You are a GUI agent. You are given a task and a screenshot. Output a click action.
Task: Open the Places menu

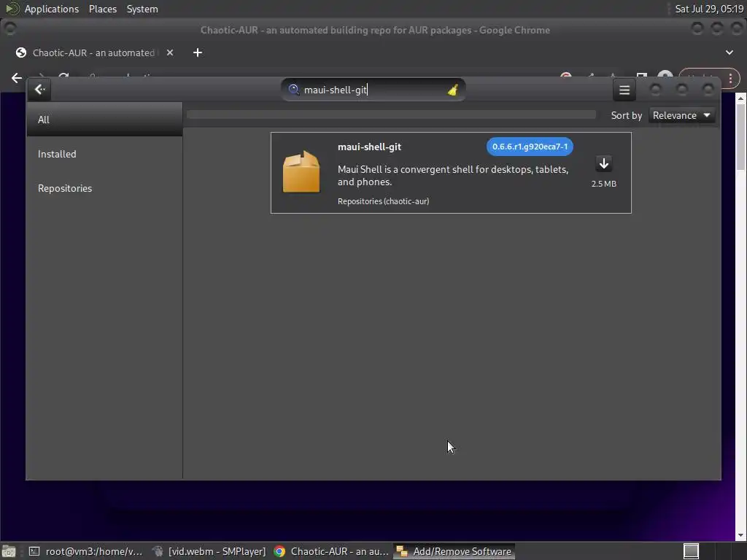tap(102, 9)
